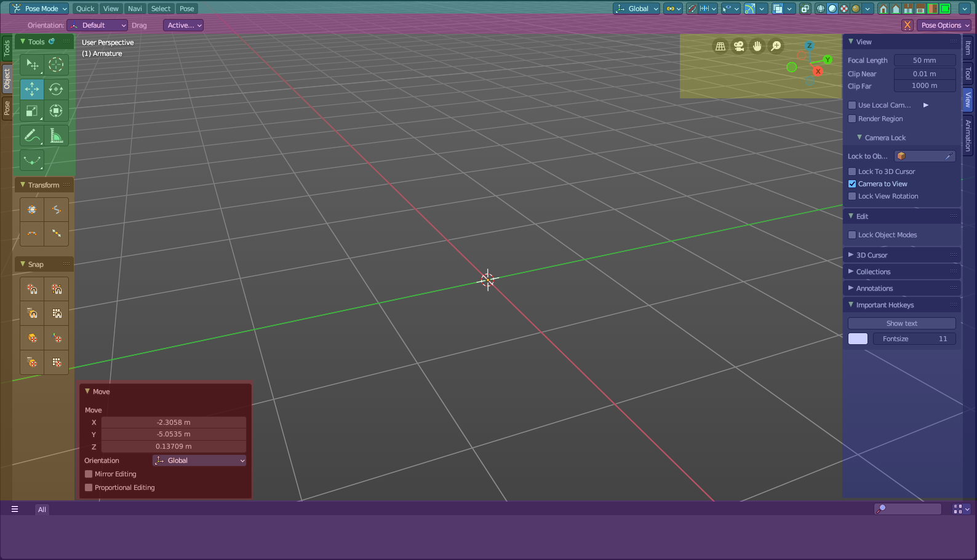Toggle orthographic grid view icon
The image size is (977, 560).
720,46
